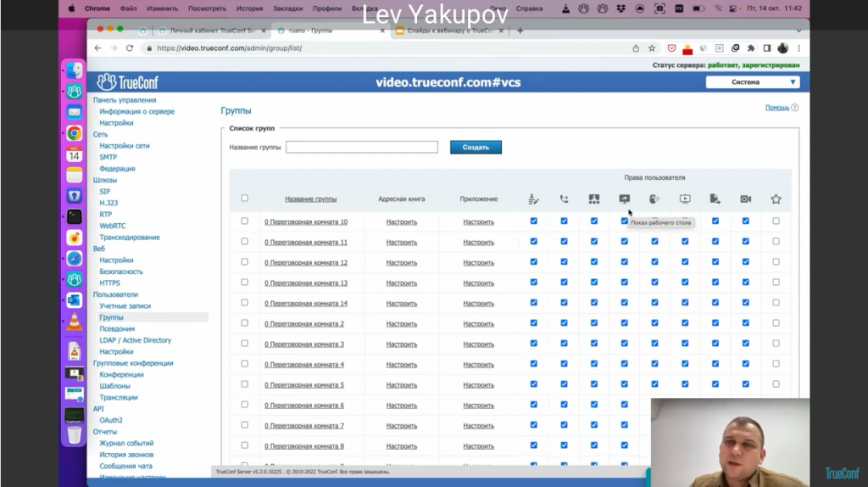Click the desktop sharing rights column icon
Viewport: 868px width, 487px height.
(x=625, y=199)
